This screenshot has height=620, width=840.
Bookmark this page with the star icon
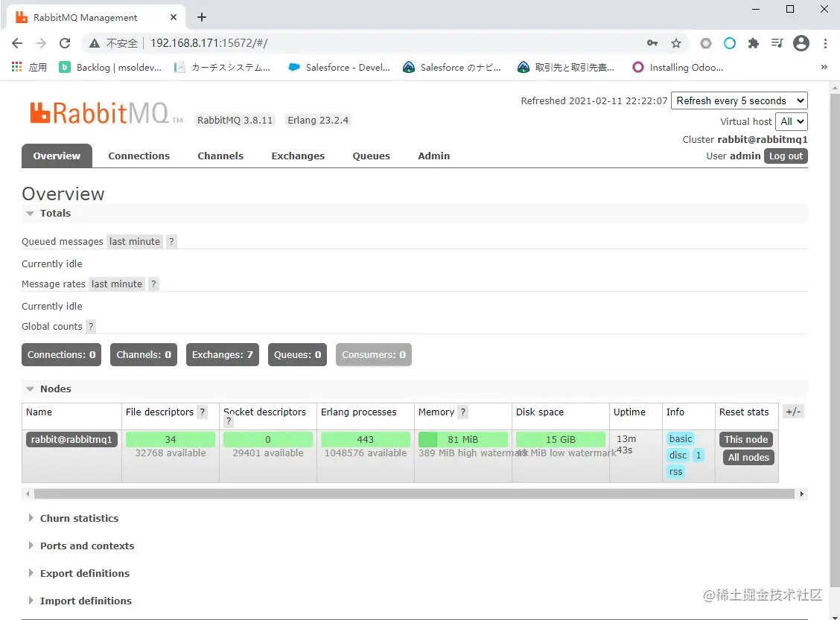point(676,43)
